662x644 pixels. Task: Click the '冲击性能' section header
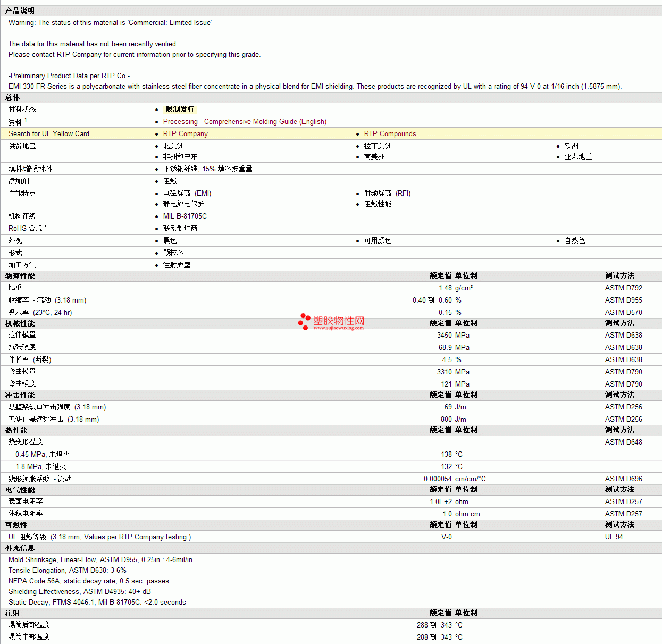pos(20,395)
